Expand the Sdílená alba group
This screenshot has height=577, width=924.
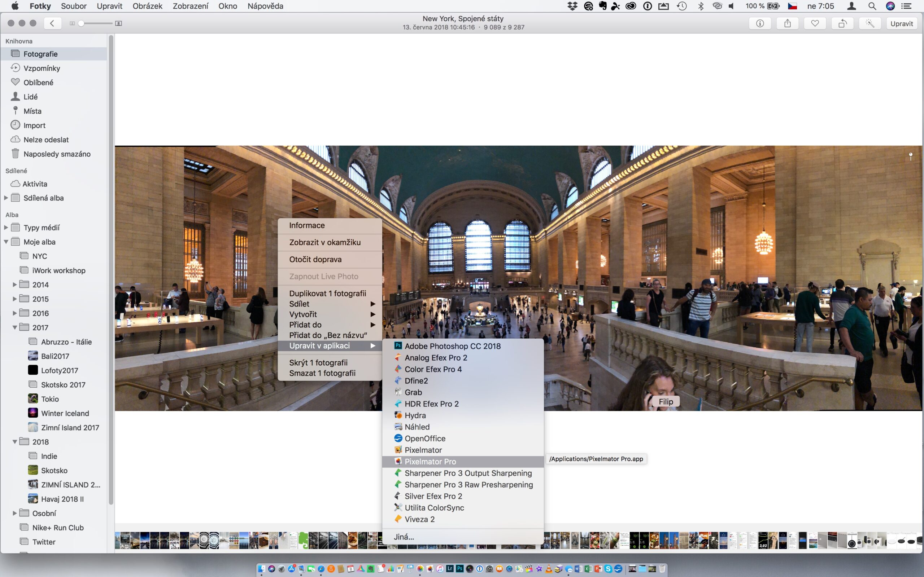coord(6,198)
